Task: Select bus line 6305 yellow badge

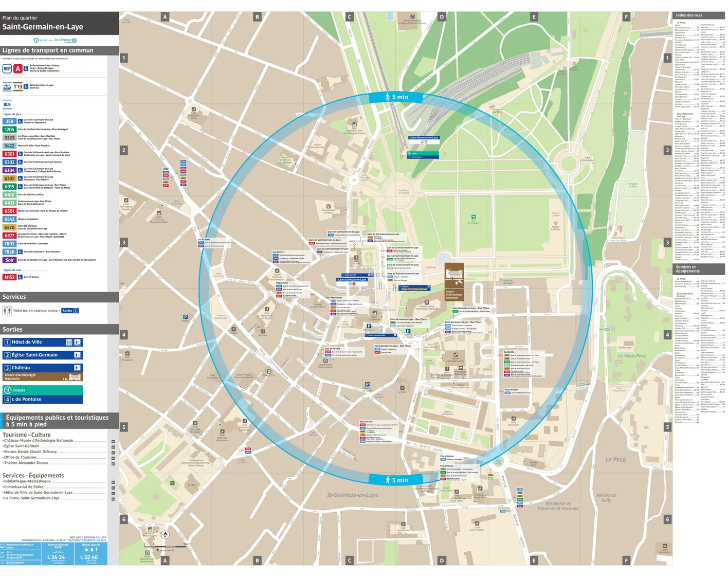Action: coord(10,178)
